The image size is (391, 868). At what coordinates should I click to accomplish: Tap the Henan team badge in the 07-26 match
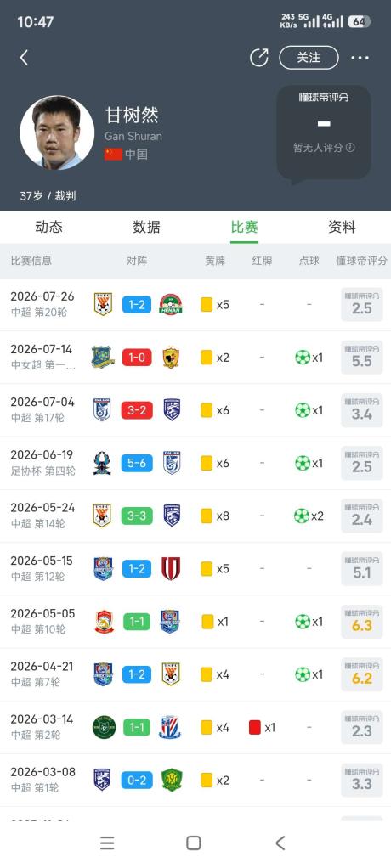pyautogui.click(x=171, y=304)
